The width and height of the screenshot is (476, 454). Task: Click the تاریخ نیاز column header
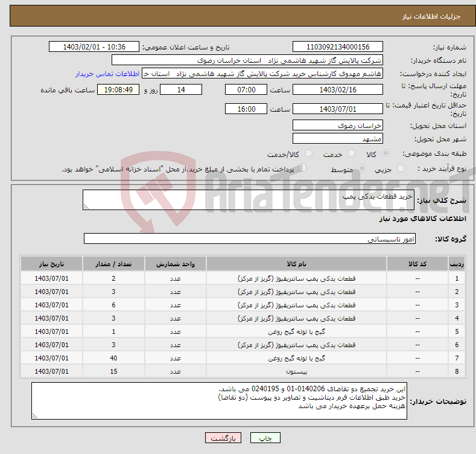[52, 264]
